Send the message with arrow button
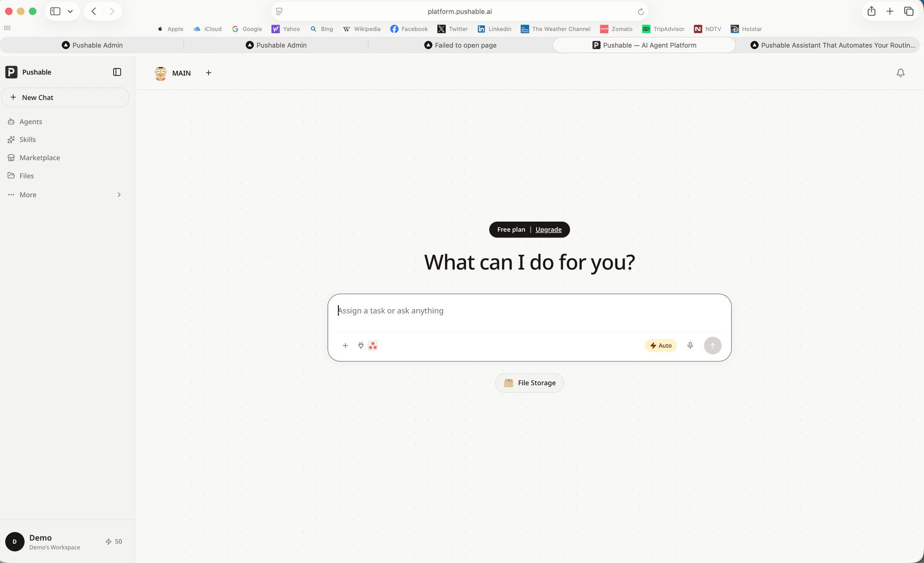The width and height of the screenshot is (924, 563). (x=713, y=345)
